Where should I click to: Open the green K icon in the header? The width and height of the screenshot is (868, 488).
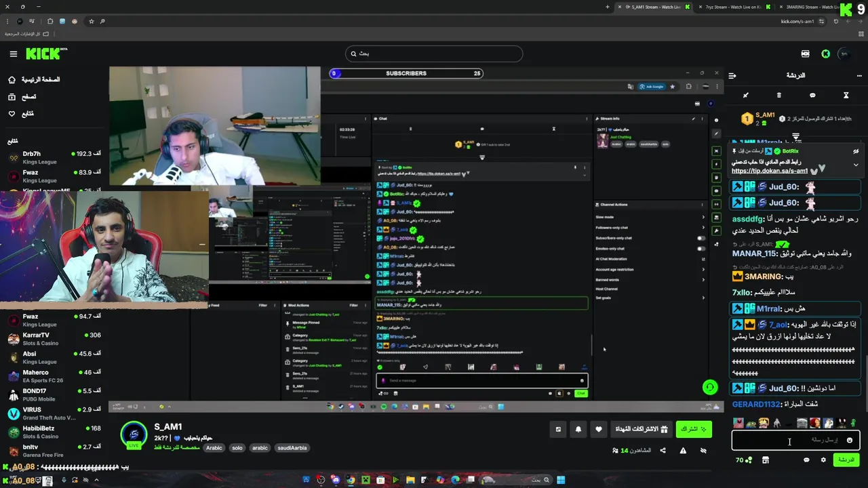(825, 54)
